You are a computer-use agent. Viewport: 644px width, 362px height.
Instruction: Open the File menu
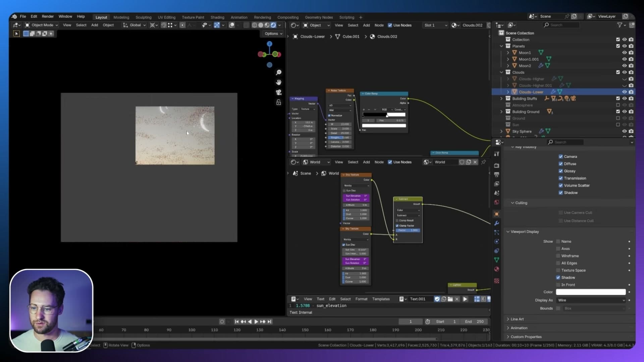point(23,16)
